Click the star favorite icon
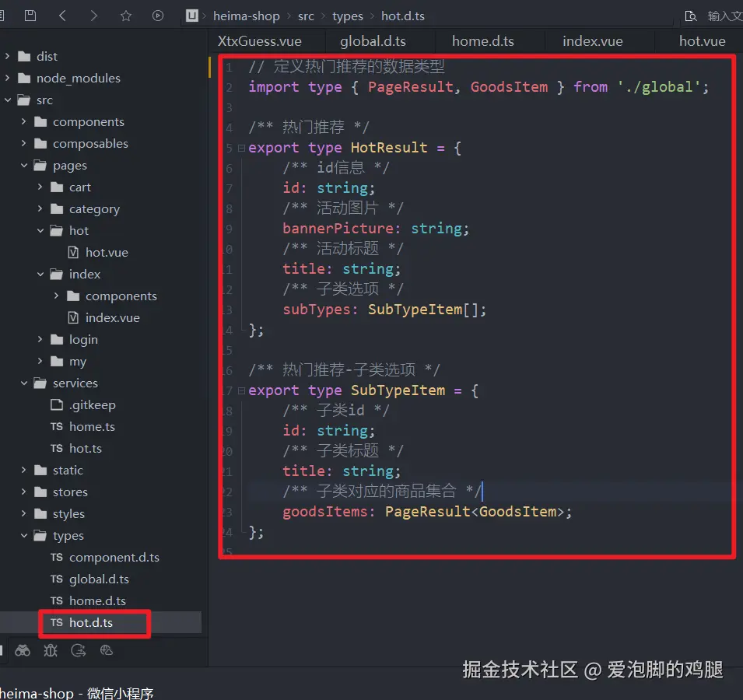The width and height of the screenshot is (743, 700). 126,16
